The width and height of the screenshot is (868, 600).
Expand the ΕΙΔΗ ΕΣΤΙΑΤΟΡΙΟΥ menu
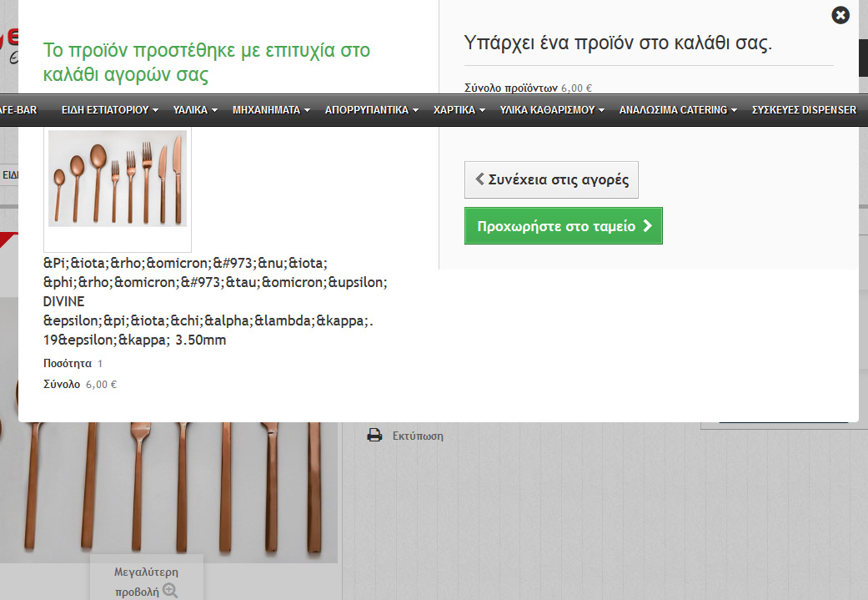pos(109,110)
